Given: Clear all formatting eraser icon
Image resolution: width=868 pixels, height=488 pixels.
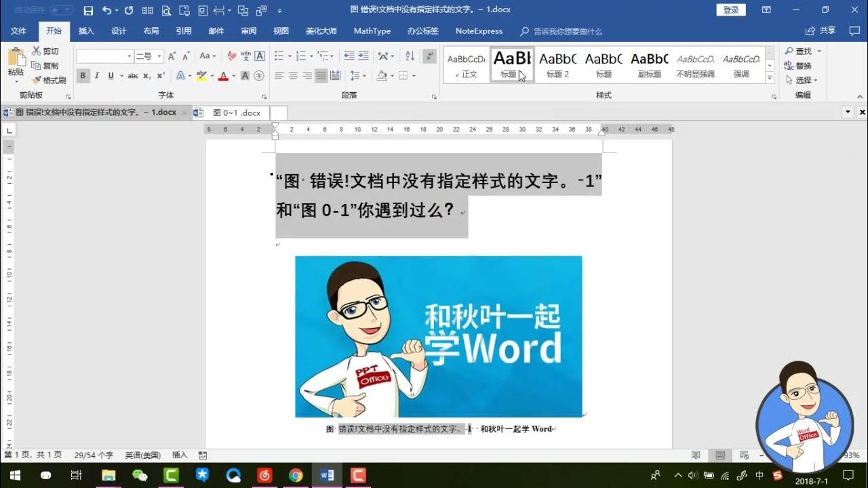Looking at the screenshot, I should pos(232,56).
